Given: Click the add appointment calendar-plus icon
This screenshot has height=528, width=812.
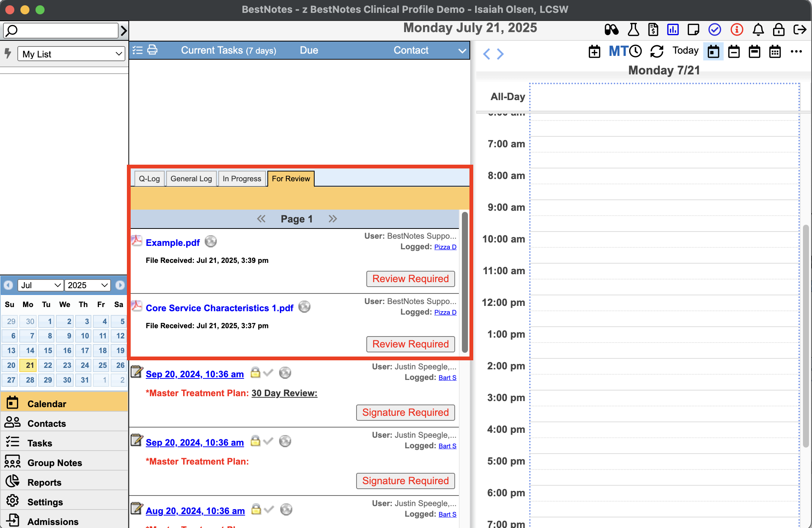Looking at the screenshot, I should click(594, 51).
